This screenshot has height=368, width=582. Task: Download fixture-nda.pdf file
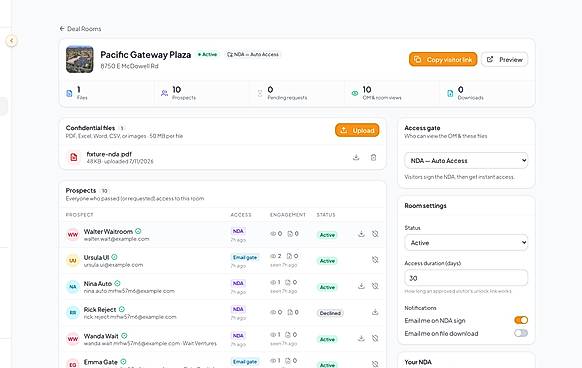[356, 157]
